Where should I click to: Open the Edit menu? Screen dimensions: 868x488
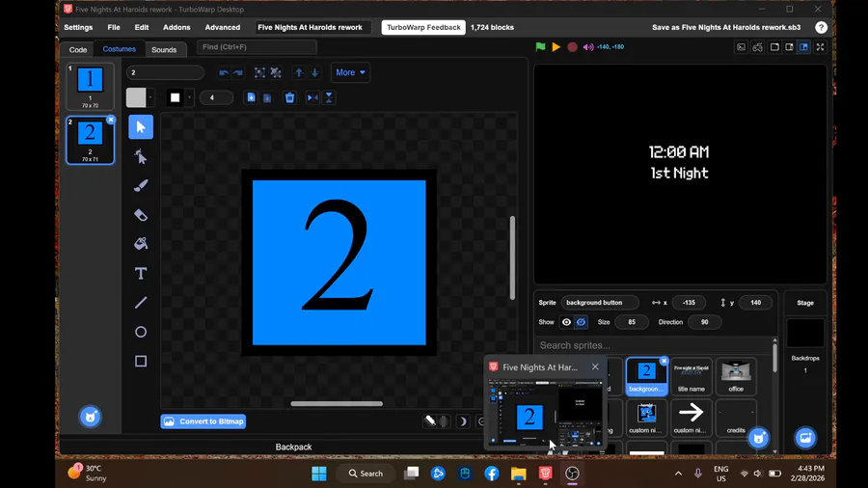[x=142, y=27]
